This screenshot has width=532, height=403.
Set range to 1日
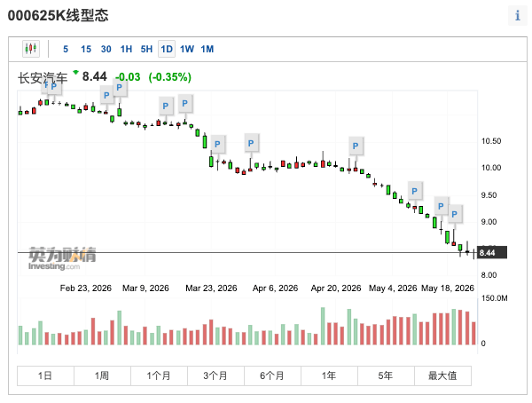(45, 375)
